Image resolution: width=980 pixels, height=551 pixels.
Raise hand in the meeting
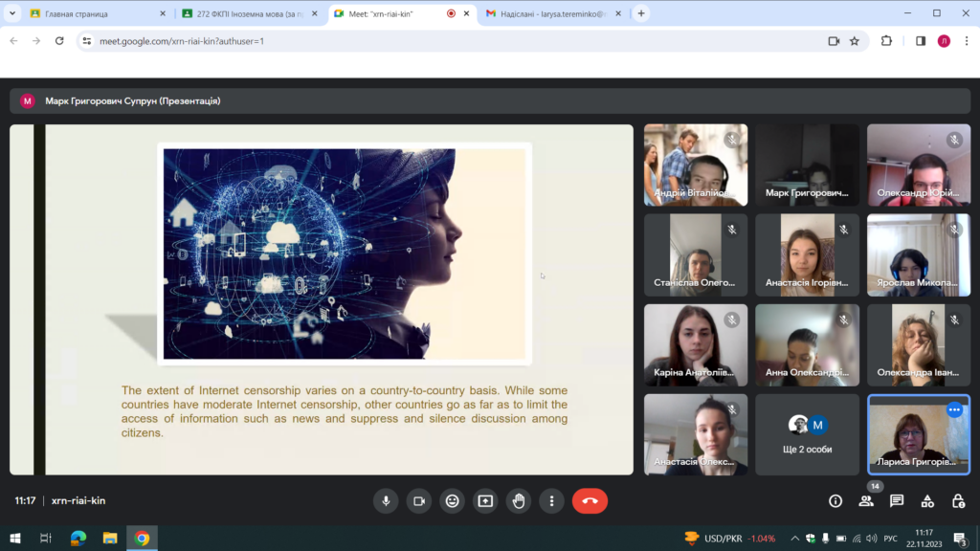(x=518, y=500)
